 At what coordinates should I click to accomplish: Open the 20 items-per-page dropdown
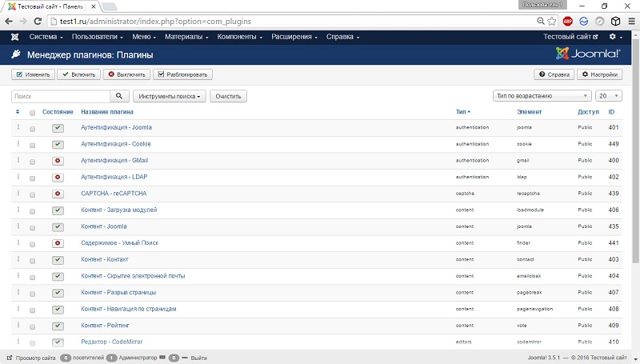(x=608, y=96)
